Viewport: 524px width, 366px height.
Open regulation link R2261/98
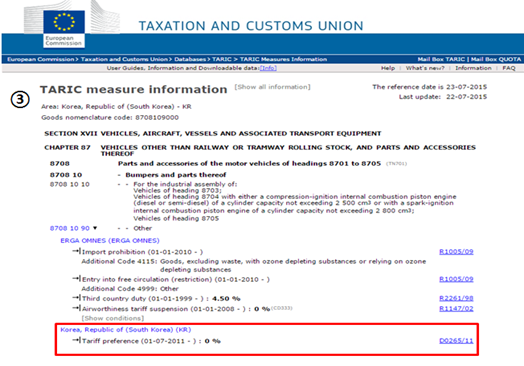(456, 298)
